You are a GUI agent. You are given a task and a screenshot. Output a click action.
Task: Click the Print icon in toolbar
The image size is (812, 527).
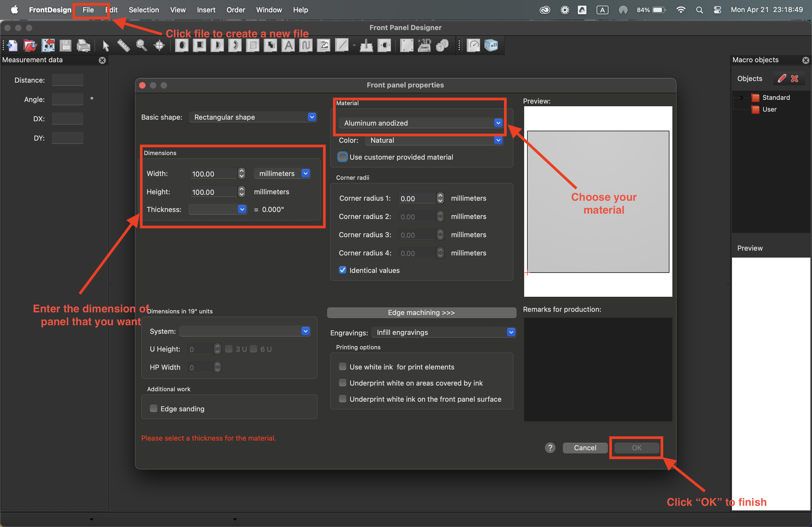click(83, 45)
